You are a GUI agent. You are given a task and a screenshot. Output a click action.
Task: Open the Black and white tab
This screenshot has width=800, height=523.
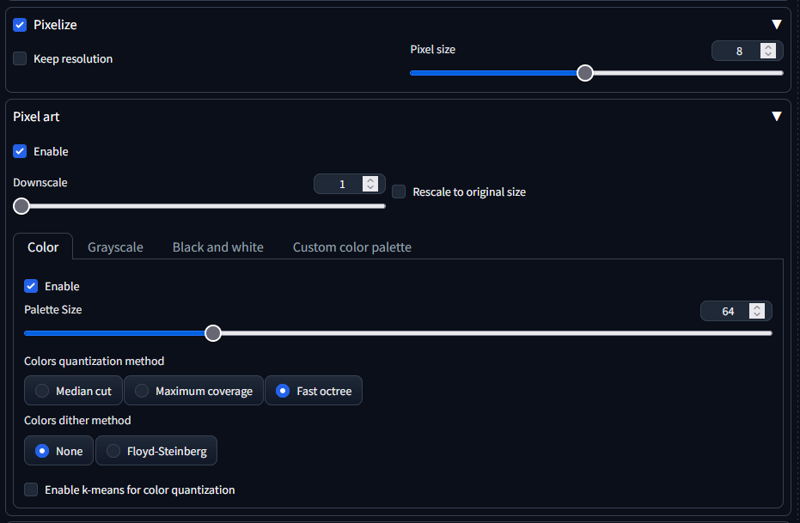click(x=218, y=247)
